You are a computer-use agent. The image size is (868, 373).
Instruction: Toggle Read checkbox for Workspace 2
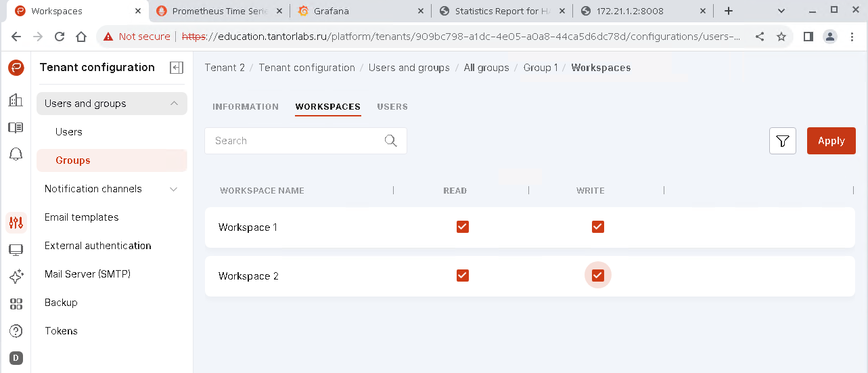pyautogui.click(x=463, y=276)
